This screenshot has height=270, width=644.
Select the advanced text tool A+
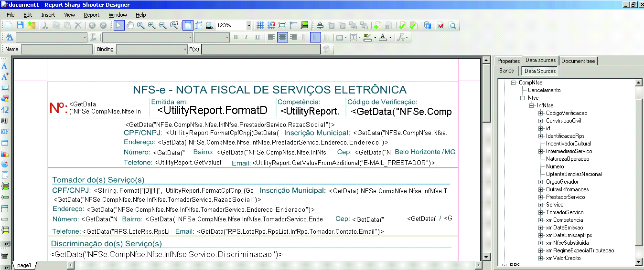(x=5, y=77)
